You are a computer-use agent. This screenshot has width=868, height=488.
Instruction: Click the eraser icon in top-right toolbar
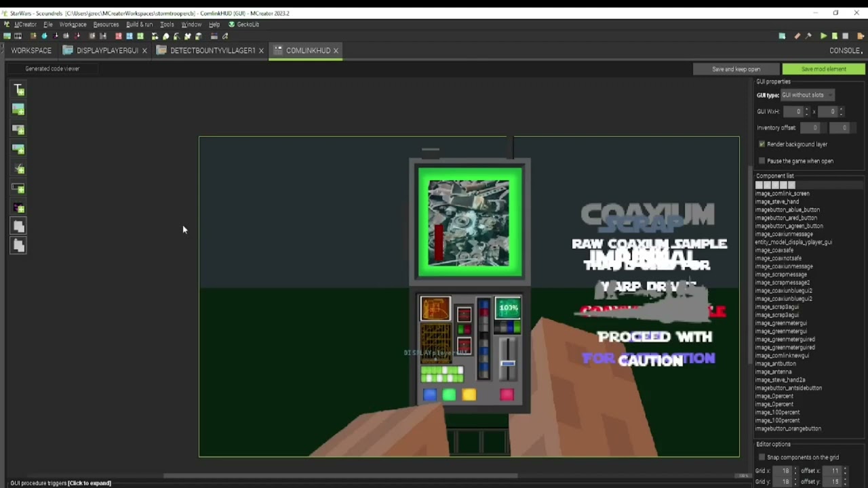point(797,36)
